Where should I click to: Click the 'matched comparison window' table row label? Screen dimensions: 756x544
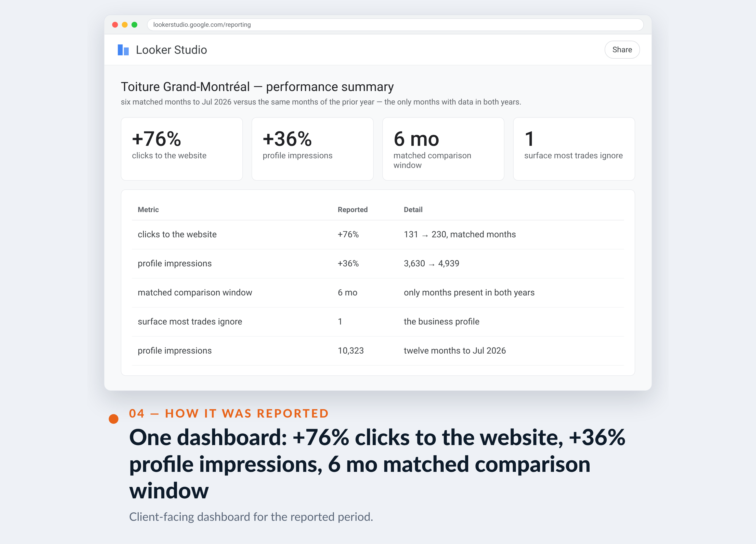click(x=195, y=292)
